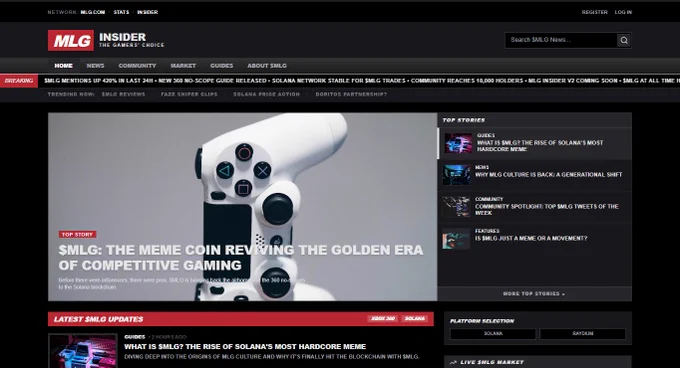Image resolution: width=680 pixels, height=368 pixels.
Task: Click the MLG Insider logo
Action: [106, 40]
